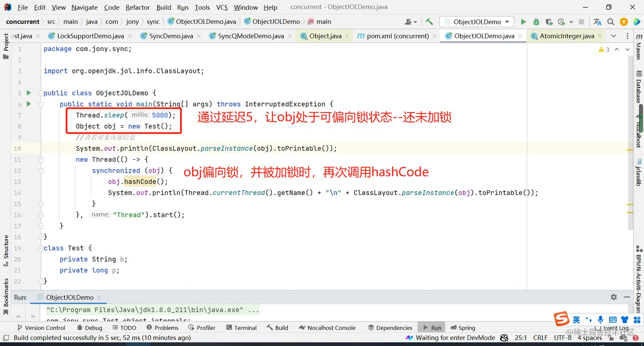Click Nocalhost 'Waiting for enter DevMode' status

click(x=450, y=338)
